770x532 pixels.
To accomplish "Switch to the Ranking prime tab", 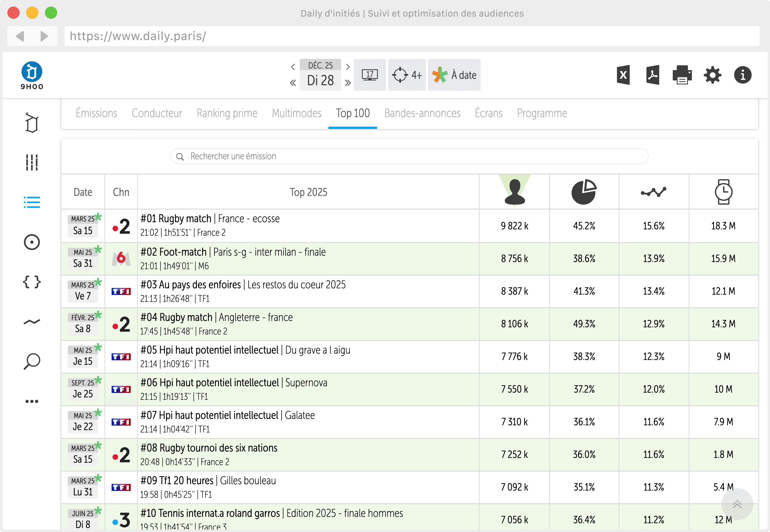I will (x=227, y=113).
